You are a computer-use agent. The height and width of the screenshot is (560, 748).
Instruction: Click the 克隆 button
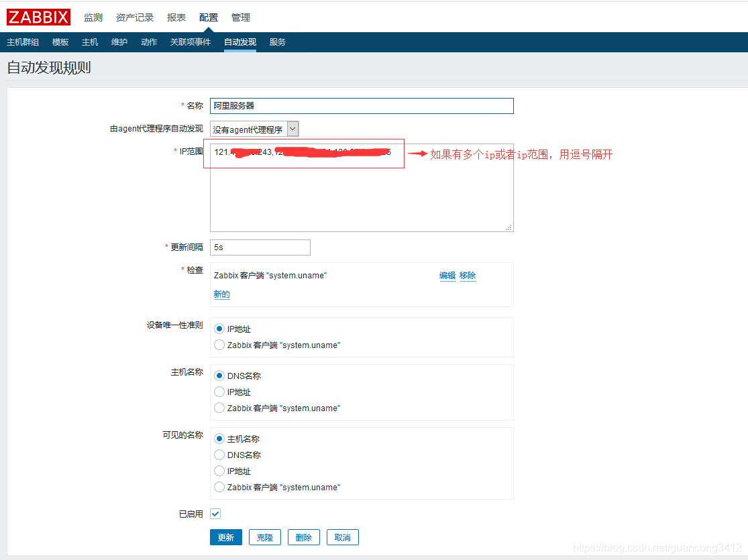(x=265, y=537)
